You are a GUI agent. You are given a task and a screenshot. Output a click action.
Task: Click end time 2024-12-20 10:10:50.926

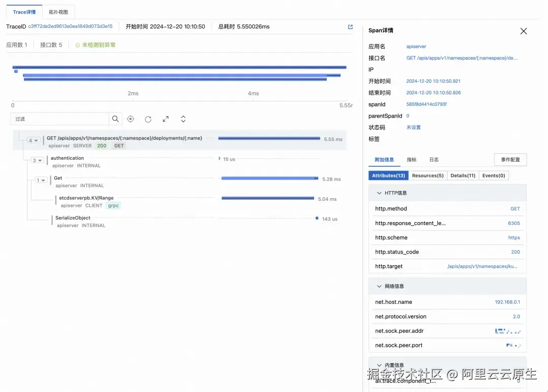(433, 93)
